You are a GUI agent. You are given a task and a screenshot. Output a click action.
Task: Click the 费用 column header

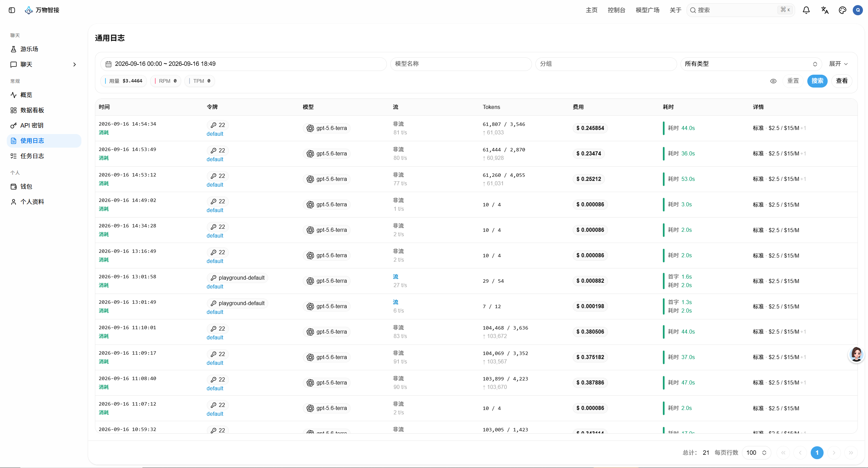coord(578,107)
